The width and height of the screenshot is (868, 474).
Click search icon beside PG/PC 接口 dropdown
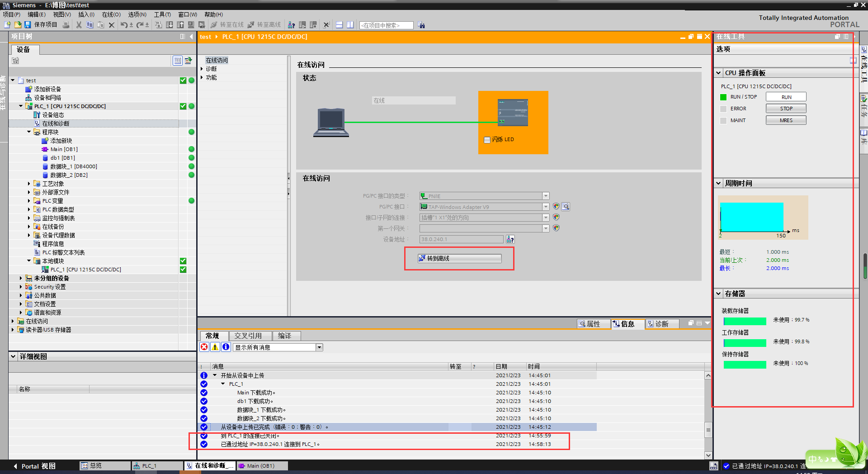[x=566, y=207]
